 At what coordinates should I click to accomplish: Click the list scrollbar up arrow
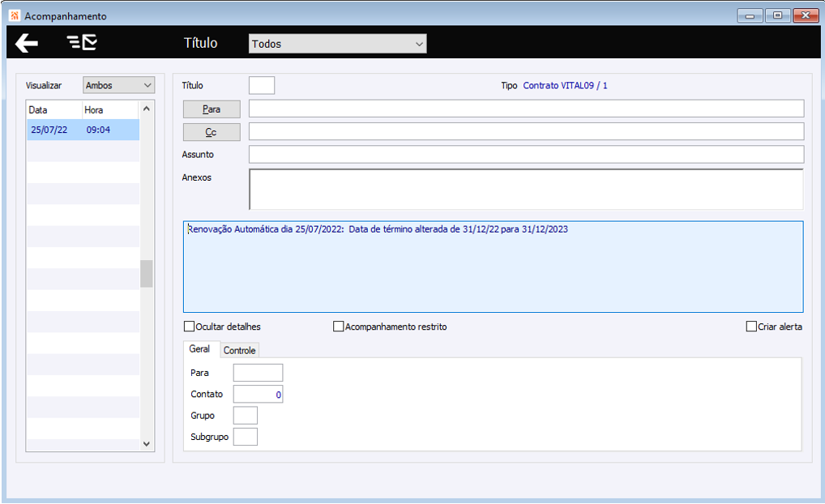click(x=146, y=109)
